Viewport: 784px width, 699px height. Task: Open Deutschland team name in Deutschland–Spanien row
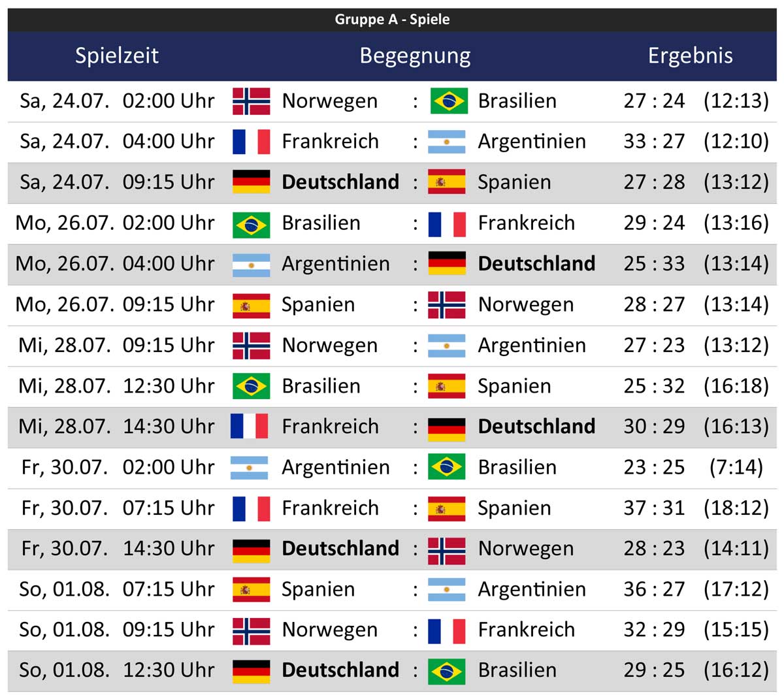coord(340,182)
